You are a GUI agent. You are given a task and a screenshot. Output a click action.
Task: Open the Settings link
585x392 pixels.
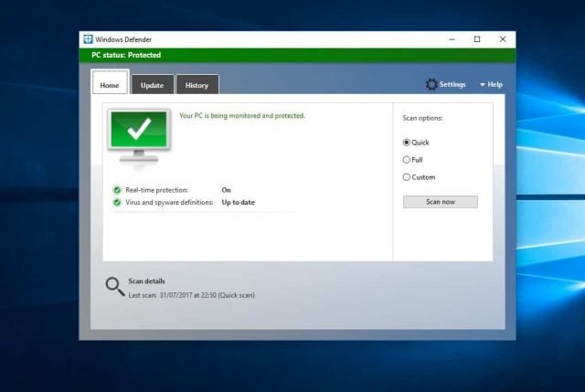[x=452, y=85]
